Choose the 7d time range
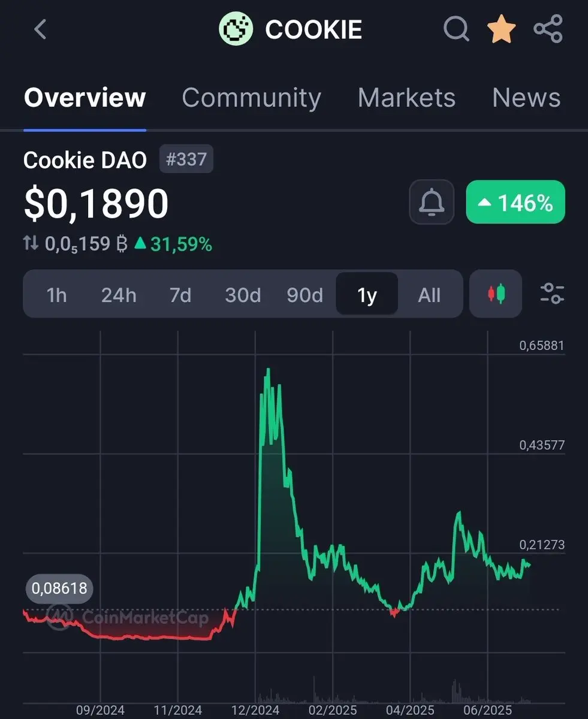 point(180,295)
